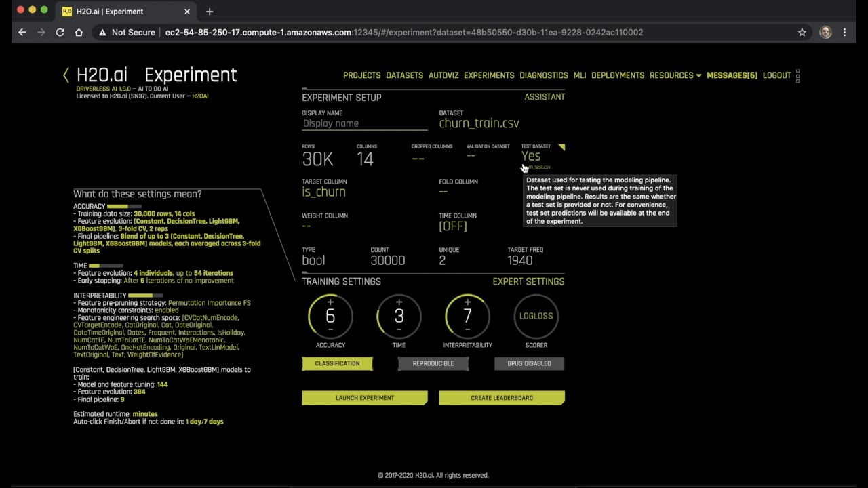Toggle the REPRODUCIBLE setting
The height and width of the screenshot is (488, 868).
coord(433,363)
